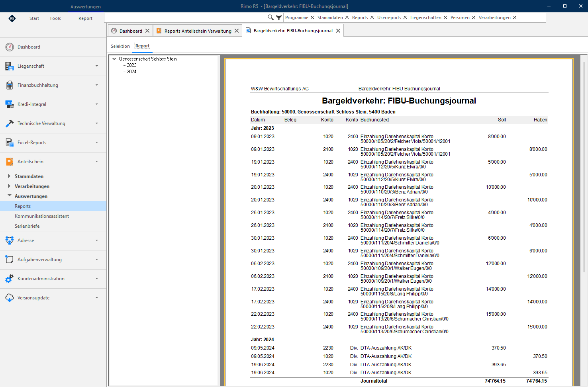588x387 pixels.
Task: Remove the Verarbeitungen filter tag
Action: coord(515,18)
